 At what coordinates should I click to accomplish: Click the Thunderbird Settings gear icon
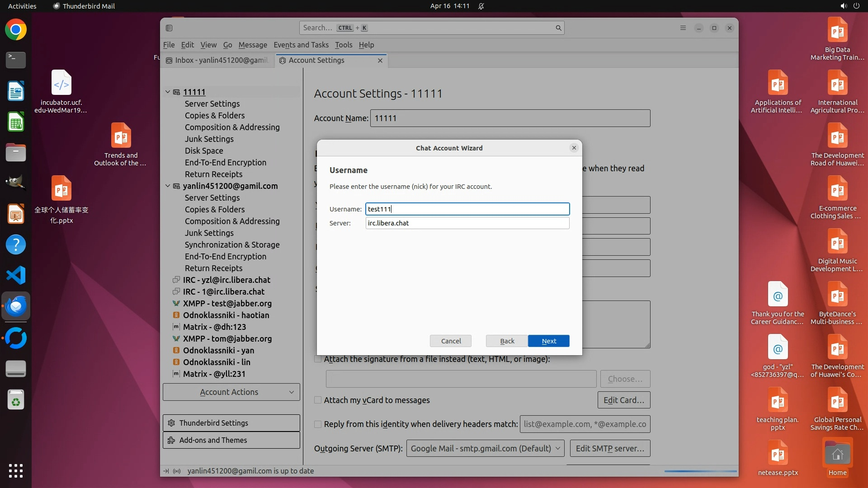click(x=171, y=423)
